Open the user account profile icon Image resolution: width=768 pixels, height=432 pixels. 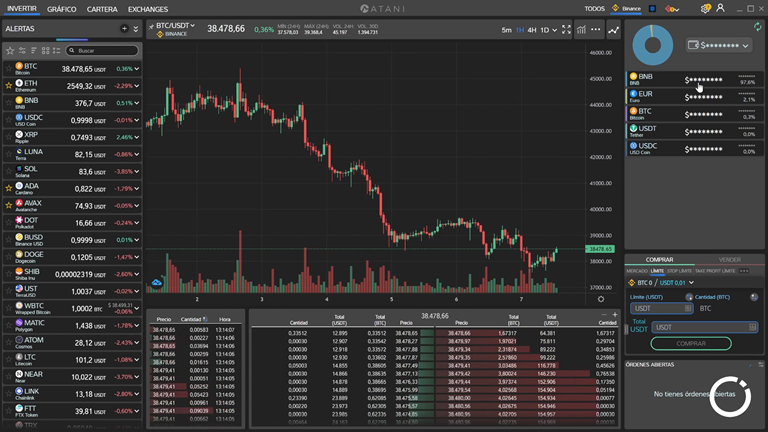[720, 8]
